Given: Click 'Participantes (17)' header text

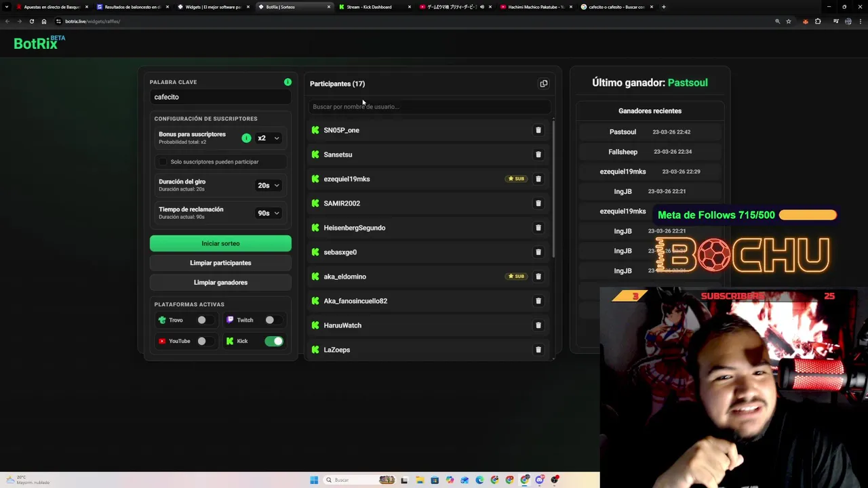Looking at the screenshot, I should [x=337, y=83].
